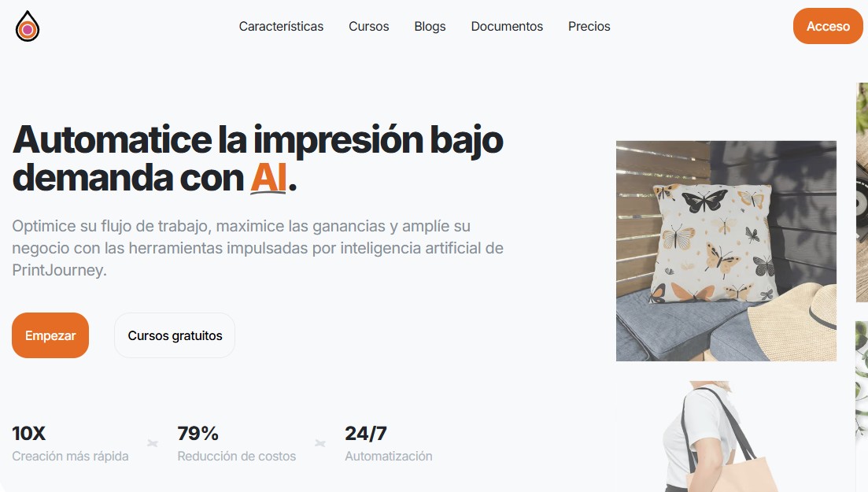Open Cursos gratuitos

tap(175, 335)
